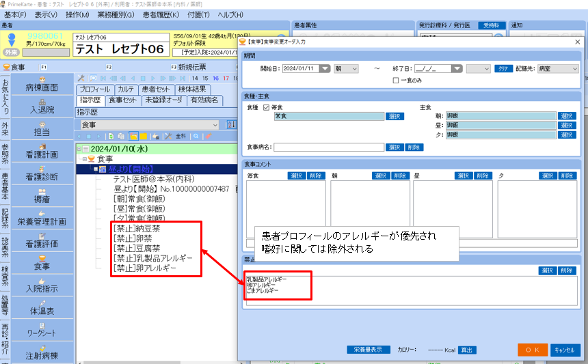Click the 禁止 section 選択 button

[x=547, y=270]
